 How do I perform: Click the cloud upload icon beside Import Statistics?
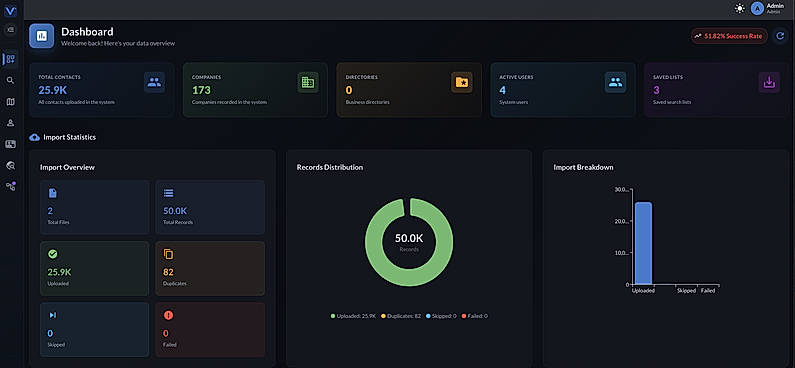pos(34,137)
